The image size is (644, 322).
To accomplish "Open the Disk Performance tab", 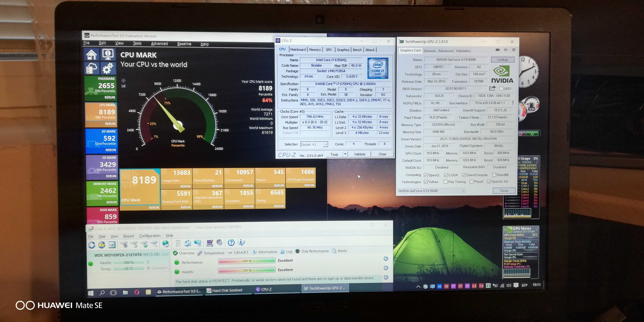I will click(x=312, y=251).
